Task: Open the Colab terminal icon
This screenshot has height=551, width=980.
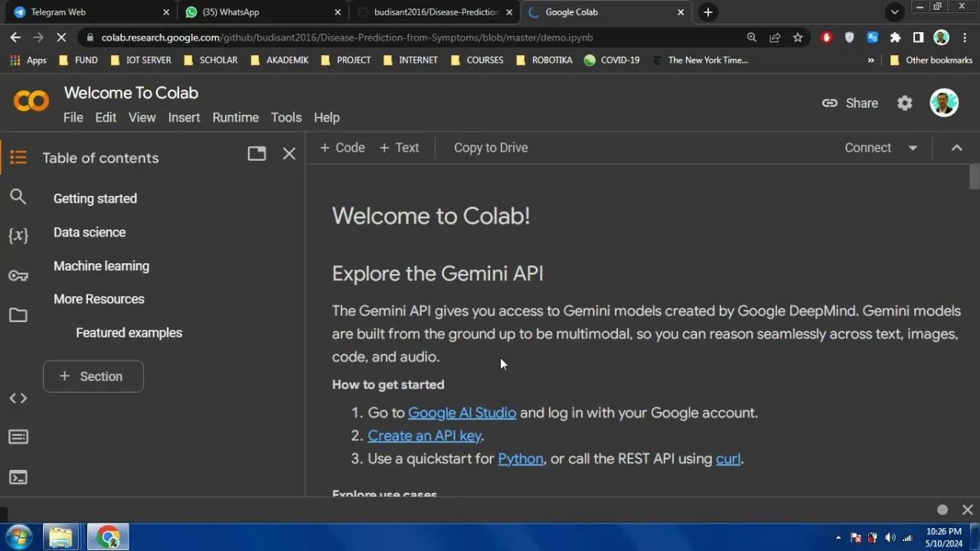Action: click(x=18, y=477)
